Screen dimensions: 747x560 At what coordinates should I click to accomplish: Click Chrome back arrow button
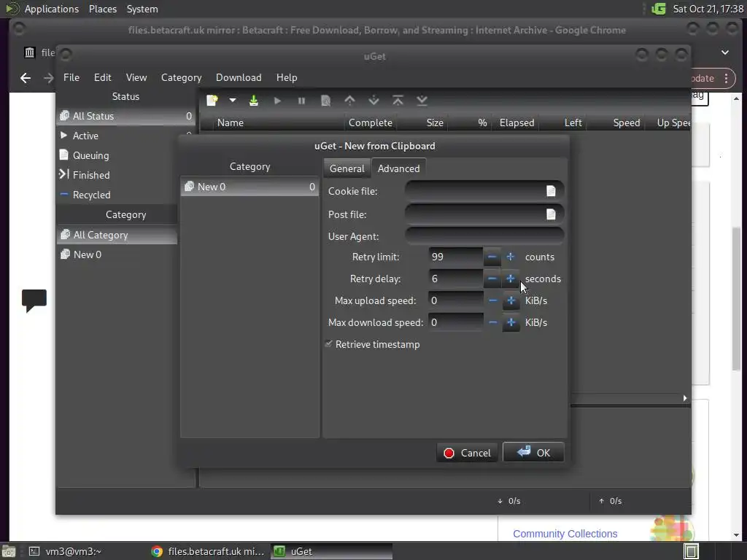(26, 78)
